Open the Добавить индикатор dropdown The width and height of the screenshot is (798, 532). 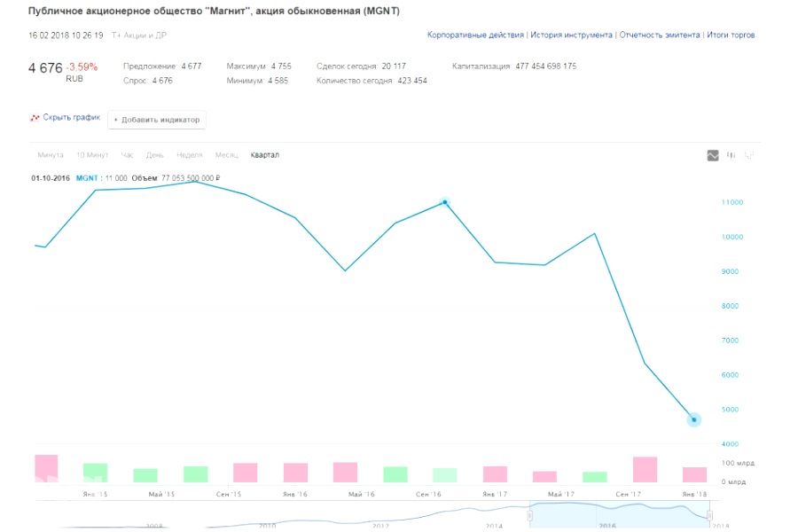pyautogui.click(x=157, y=120)
